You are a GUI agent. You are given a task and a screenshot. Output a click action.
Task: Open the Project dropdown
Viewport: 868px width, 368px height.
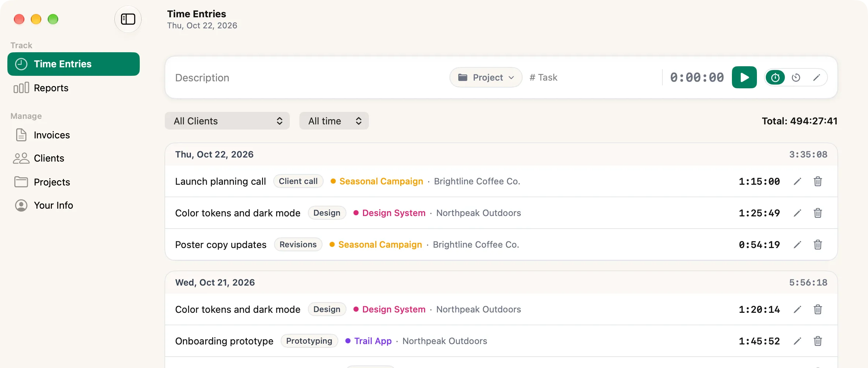pyautogui.click(x=486, y=77)
